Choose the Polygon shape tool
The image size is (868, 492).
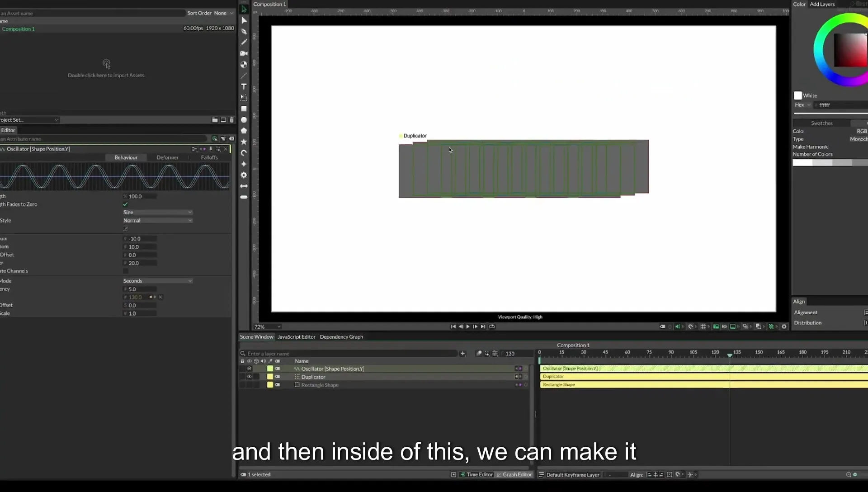click(x=244, y=131)
